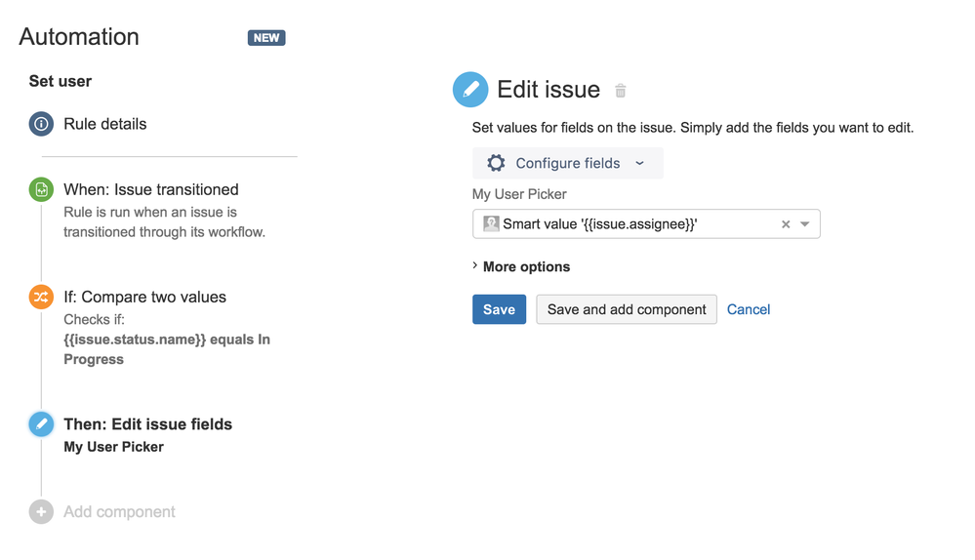Click Save and add component button
The image size is (975, 560).
click(x=627, y=309)
